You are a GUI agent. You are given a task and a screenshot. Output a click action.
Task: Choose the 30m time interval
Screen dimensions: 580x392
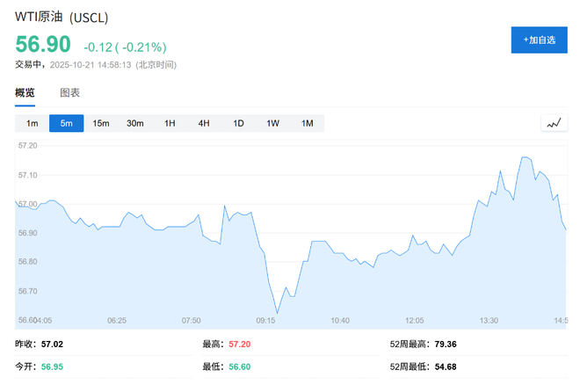click(x=134, y=124)
